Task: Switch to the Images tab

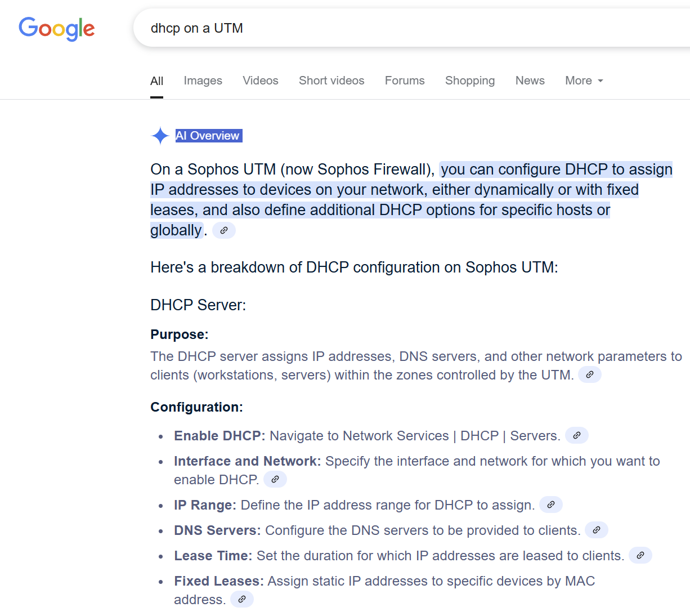Action: 203,81
